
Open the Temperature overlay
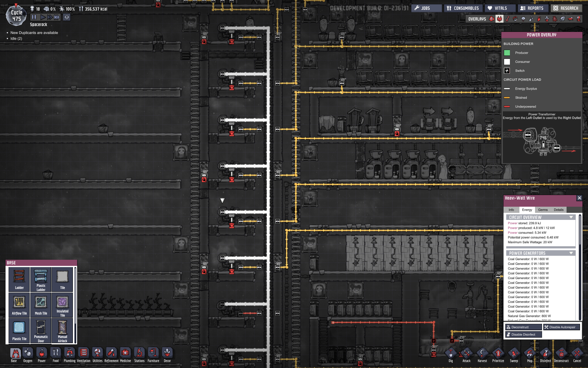tap(507, 19)
